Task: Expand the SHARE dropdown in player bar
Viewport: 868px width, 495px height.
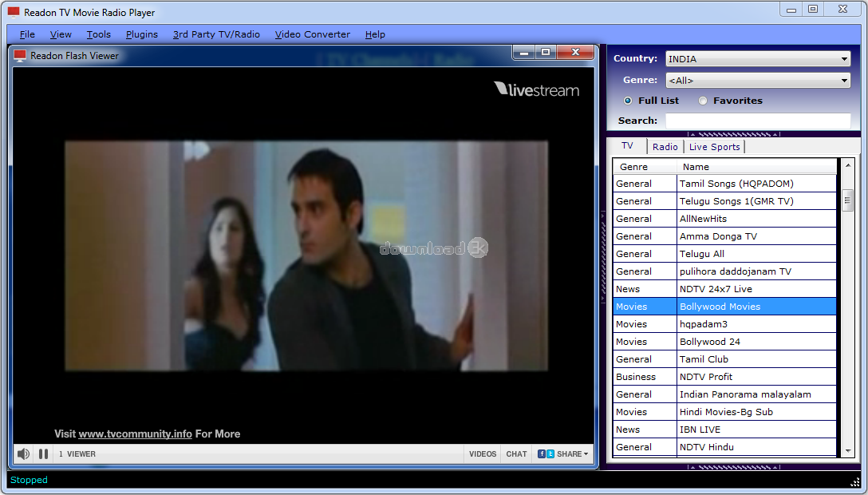Action: point(573,453)
